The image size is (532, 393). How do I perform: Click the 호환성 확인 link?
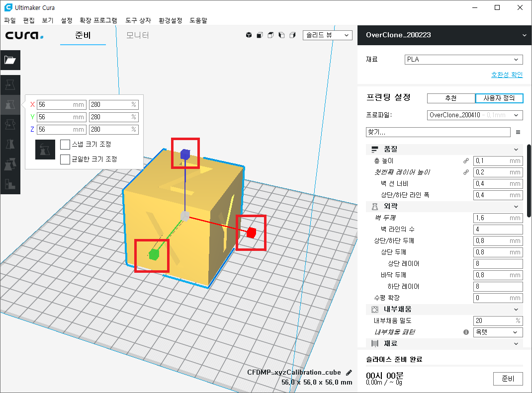coord(507,75)
